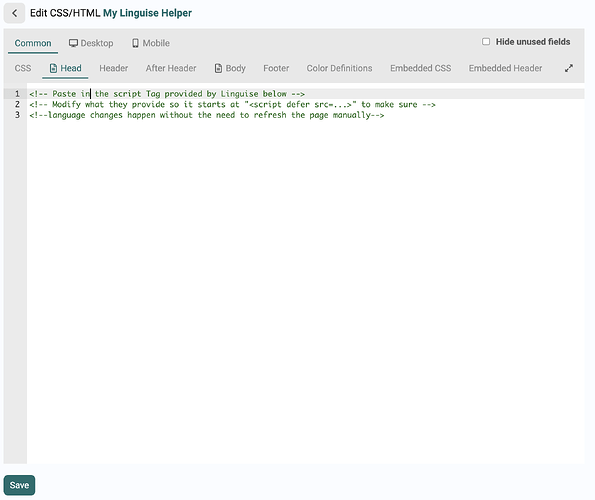Click line number 2 in gutter
This screenshot has width=595, height=500.
[17, 104]
